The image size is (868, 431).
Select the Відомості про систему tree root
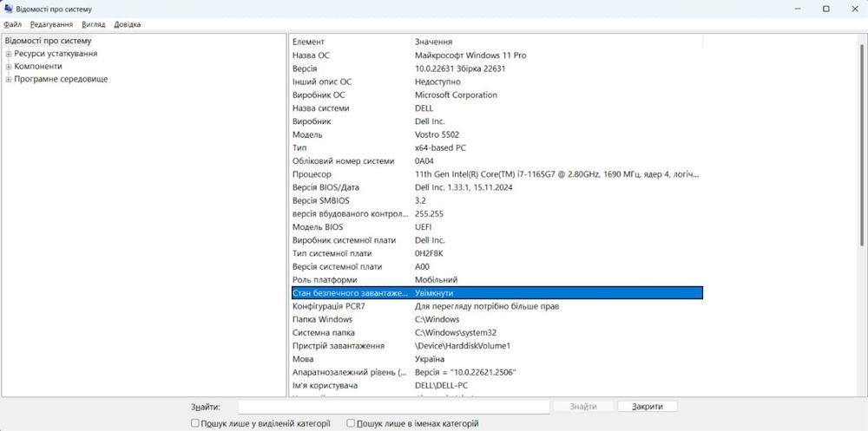pos(48,41)
